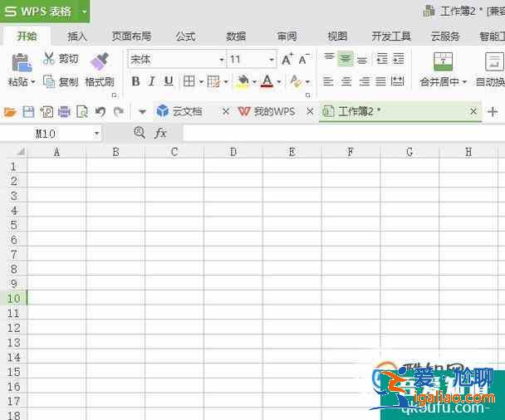Select column D header
The width and height of the screenshot is (505, 420).
pyautogui.click(x=233, y=152)
